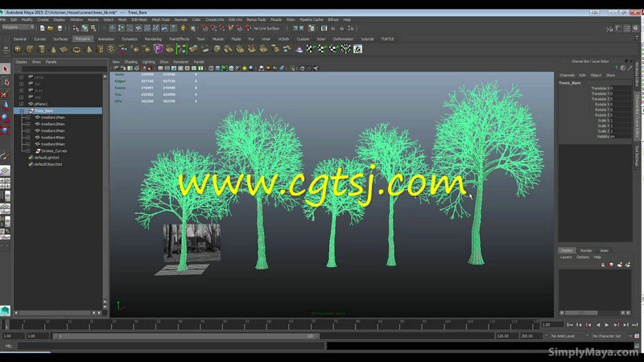Select the polygon sphere shelf icon
Viewport: 644px width, 362px height.
tap(18, 49)
